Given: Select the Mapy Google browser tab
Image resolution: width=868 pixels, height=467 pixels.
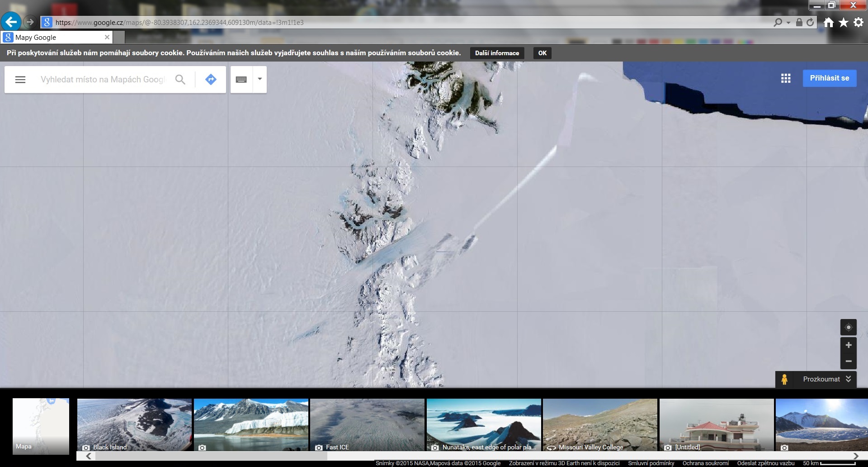Looking at the screenshot, I should 57,38.
